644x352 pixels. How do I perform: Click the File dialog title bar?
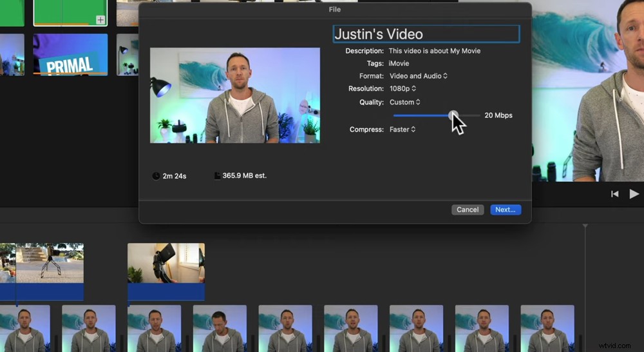335,10
